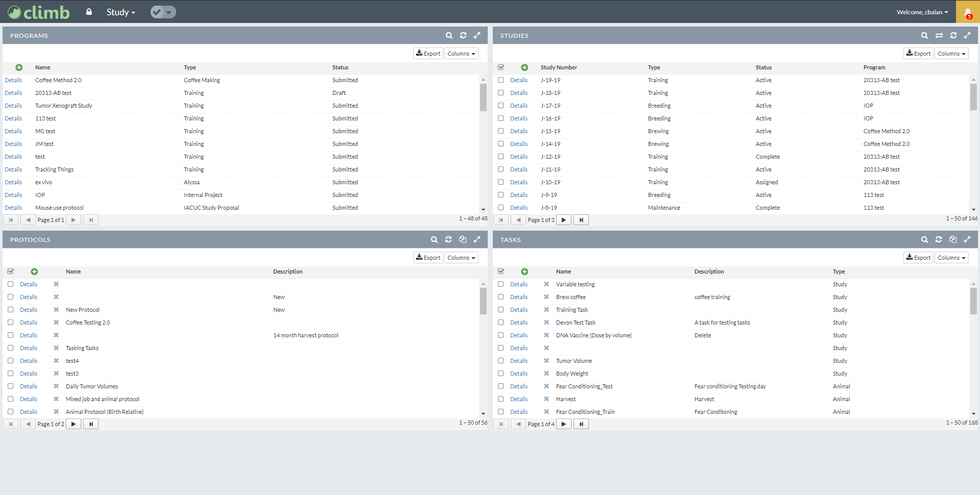The image size is (980, 495).
Task: Search within the Programs panel
Action: click(x=449, y=35)
